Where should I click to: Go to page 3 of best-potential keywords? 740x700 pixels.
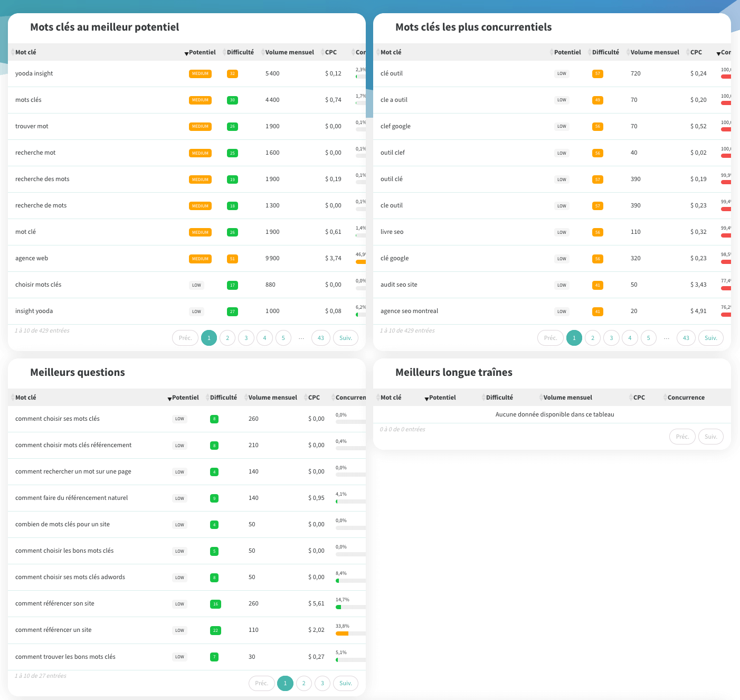point(246,338)
